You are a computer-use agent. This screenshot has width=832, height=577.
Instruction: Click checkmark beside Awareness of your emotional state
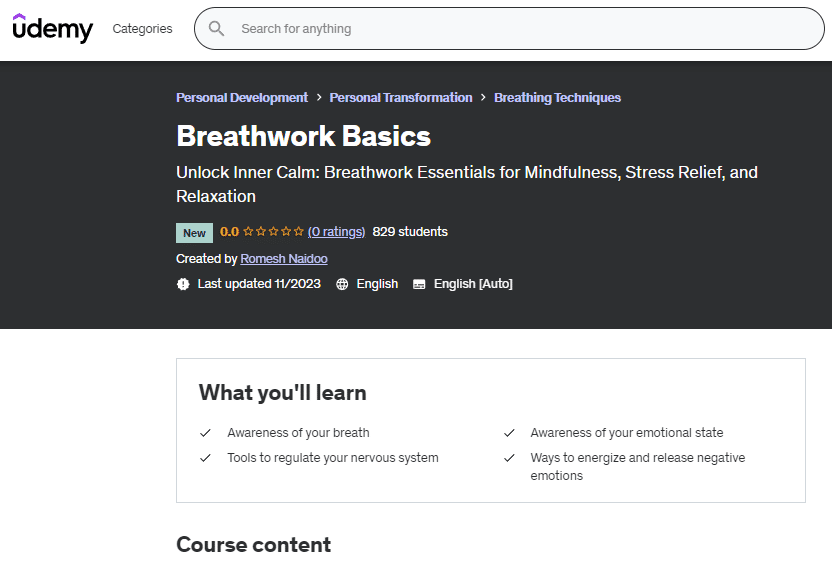click(x=509, y=433)
